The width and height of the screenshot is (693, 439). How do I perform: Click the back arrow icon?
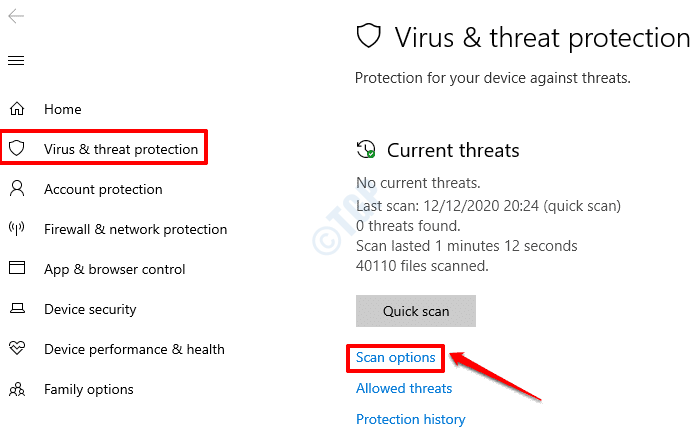coord(16,16)
